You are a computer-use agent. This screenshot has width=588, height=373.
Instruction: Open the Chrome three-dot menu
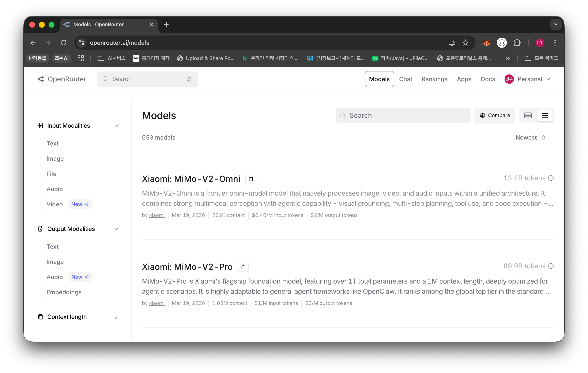click(x=555, y=43)
